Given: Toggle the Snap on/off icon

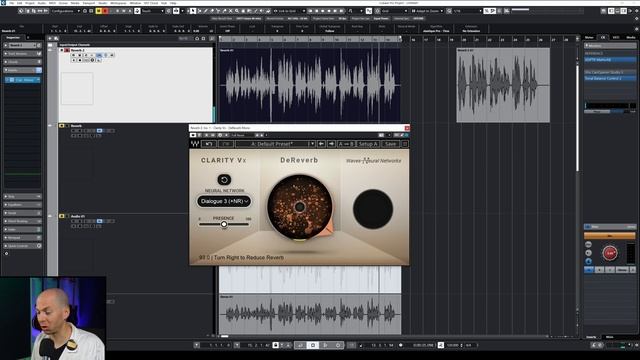Looking at the screenshot, I should coord(369,11).
